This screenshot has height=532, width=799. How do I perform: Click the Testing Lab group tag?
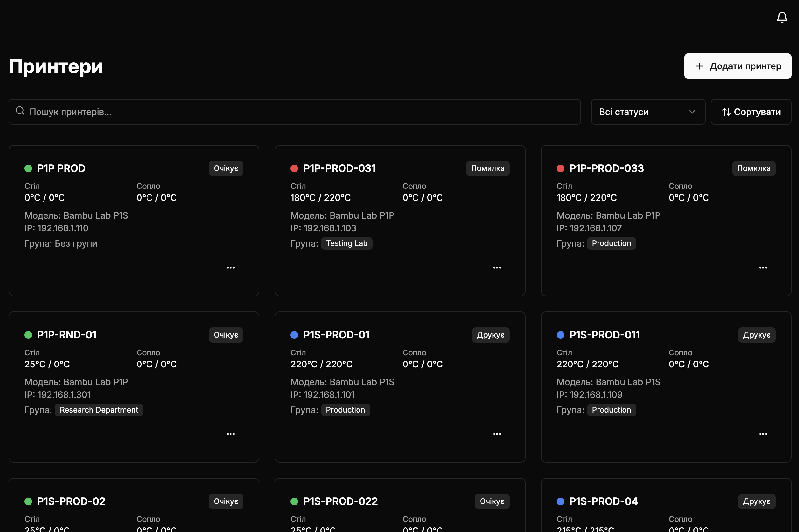tap(346, 244)
